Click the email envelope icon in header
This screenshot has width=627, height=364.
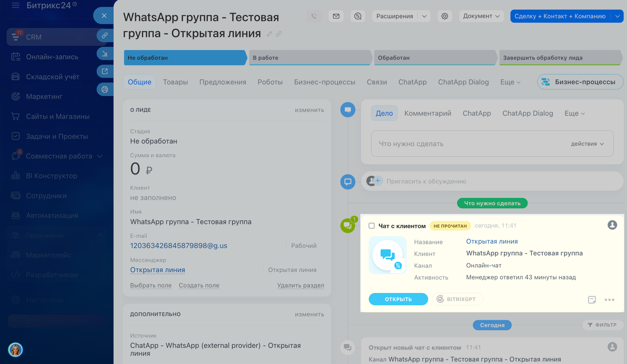336,16
